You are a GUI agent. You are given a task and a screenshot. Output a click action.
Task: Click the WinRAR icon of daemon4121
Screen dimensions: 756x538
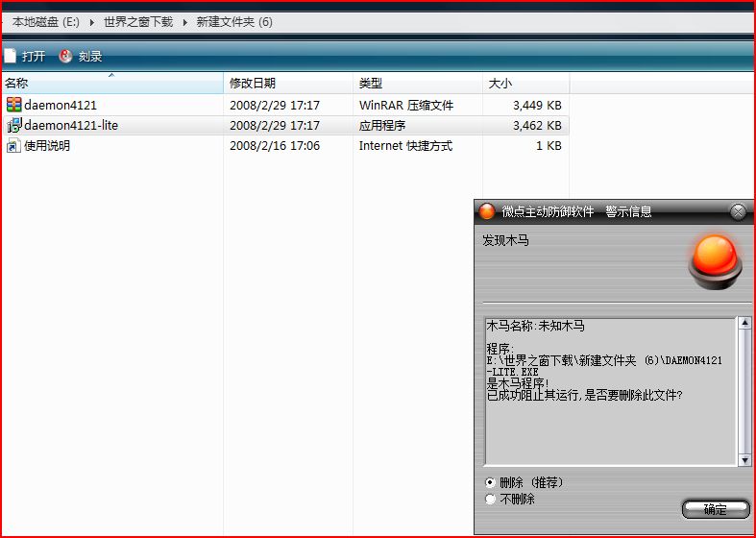click(14, 105)
